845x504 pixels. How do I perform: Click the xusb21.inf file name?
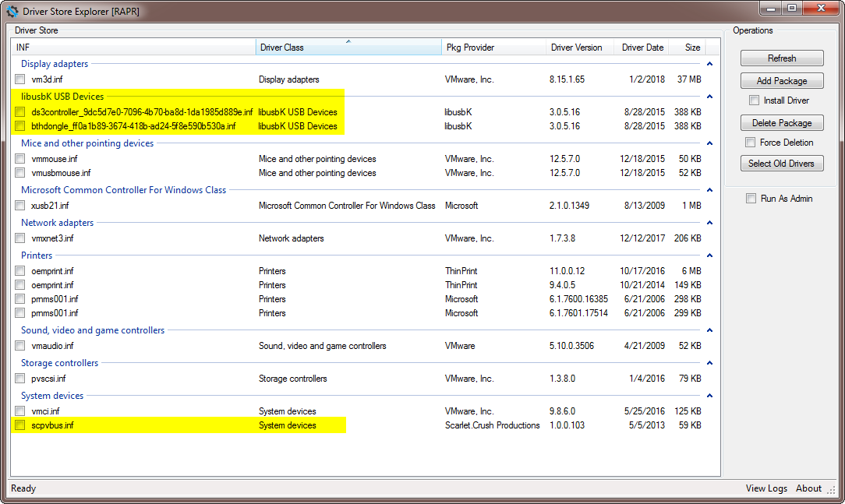pyautogui.click(x=50, y=205)
